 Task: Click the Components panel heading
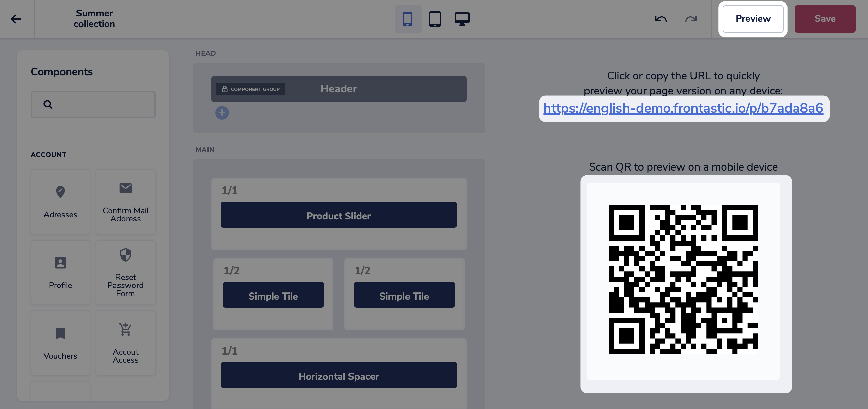[x=61, y=72]
